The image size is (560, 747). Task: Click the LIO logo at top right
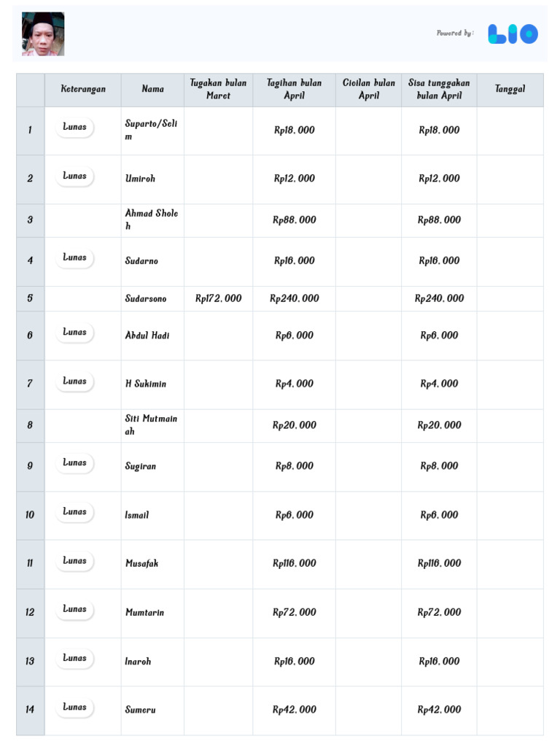pyautogui.click(x=513, y=34)
